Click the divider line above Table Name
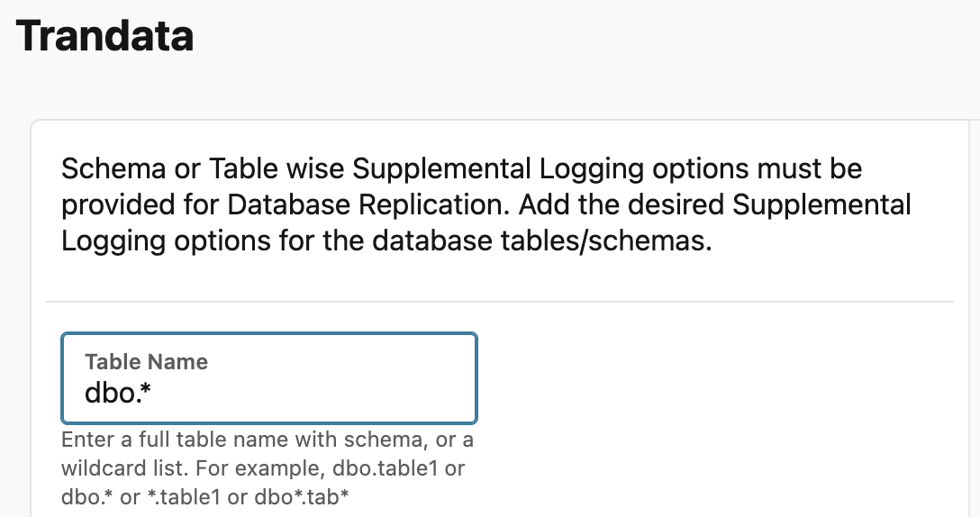Image resolution: width=980 pixels, height=517 pixels. [x=499, y=301]
